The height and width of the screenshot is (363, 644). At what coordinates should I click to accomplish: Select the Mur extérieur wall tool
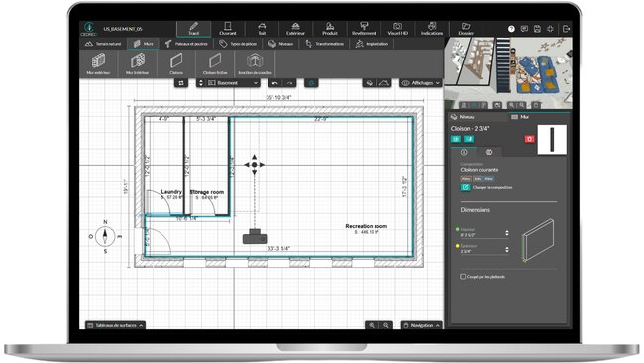pyautogui.click(x=98, y=63)
